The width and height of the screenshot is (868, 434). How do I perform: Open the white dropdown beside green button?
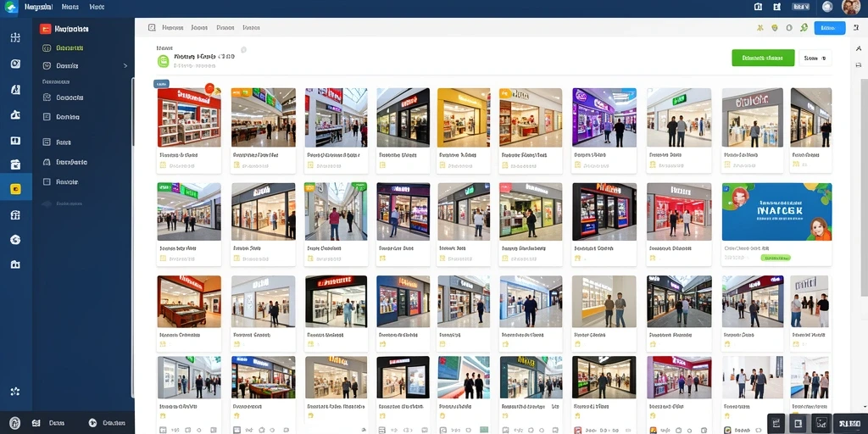815,58
